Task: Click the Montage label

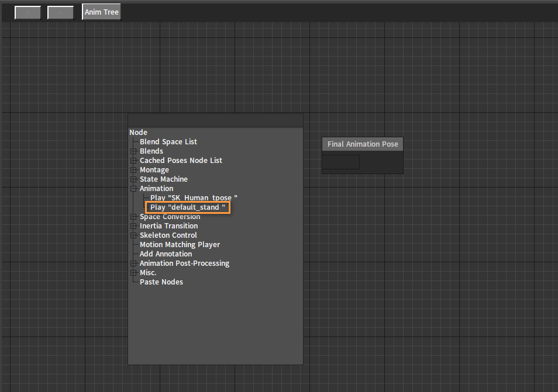Action: pyautogui.click(x=154, y=170)
